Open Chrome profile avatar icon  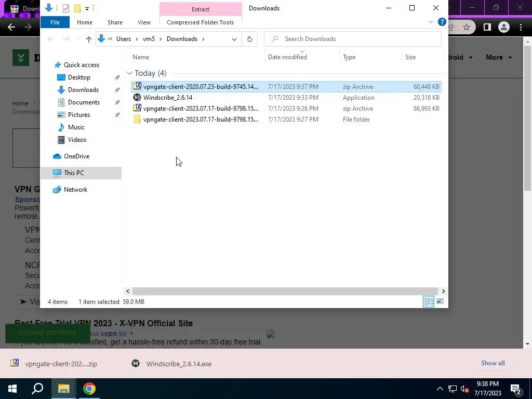pos(504,27)
